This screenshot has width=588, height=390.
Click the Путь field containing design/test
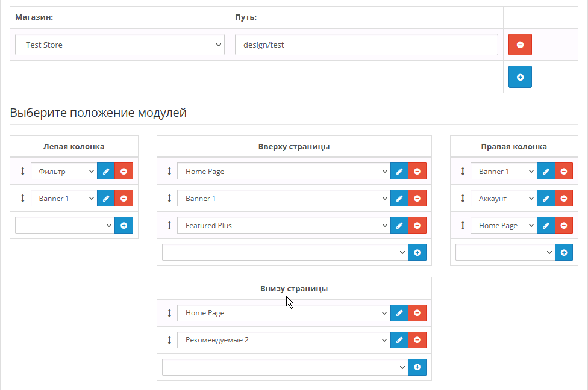pos(366,45)
